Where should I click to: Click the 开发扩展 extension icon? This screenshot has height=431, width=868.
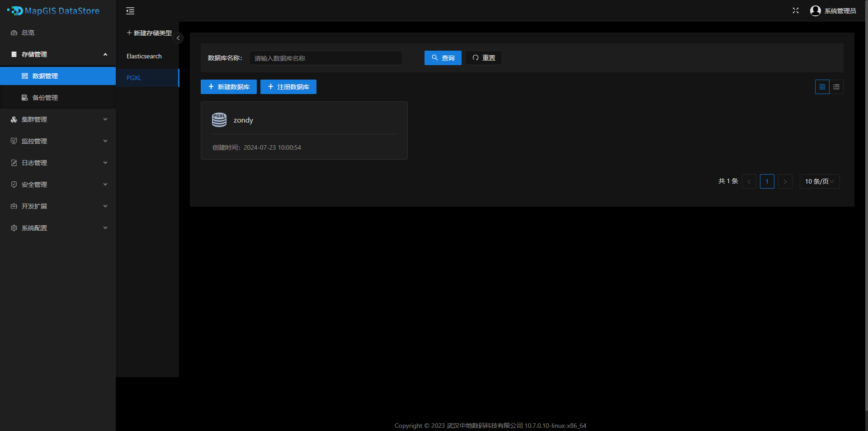coord(14,206)
